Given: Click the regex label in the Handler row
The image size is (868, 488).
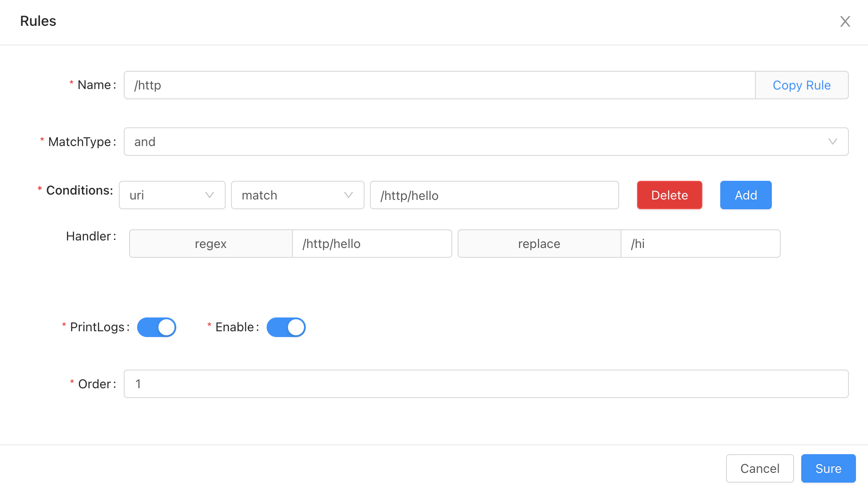Looking at the screenshot, I should pyautogui.click(x=210, y=244).
